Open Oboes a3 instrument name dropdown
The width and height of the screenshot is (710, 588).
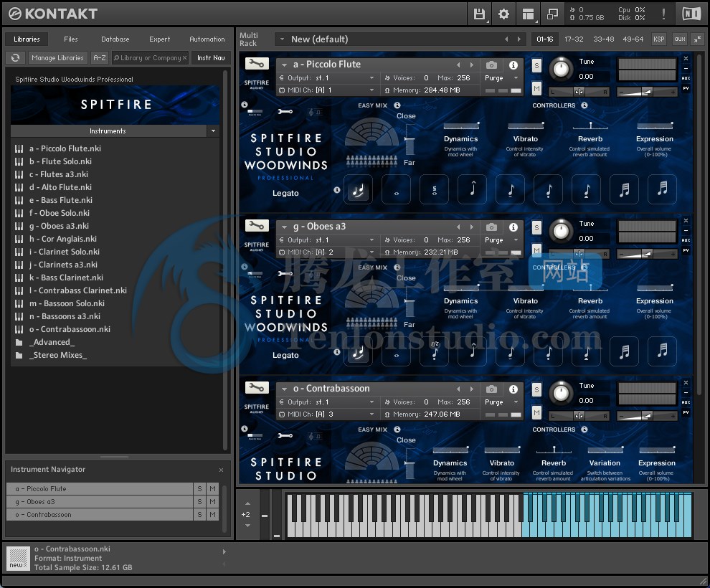(x=285, y=227)
